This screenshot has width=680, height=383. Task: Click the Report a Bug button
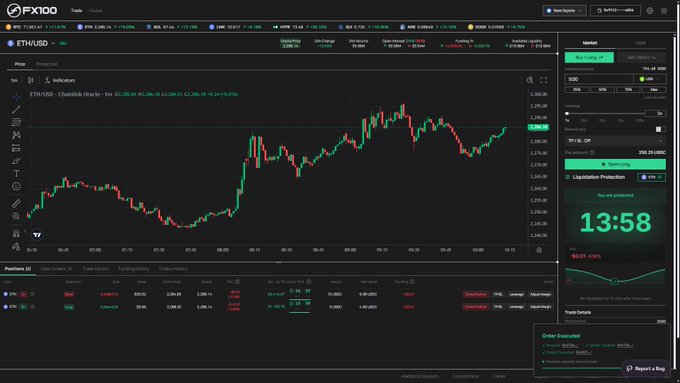click(x=646, y=368)
